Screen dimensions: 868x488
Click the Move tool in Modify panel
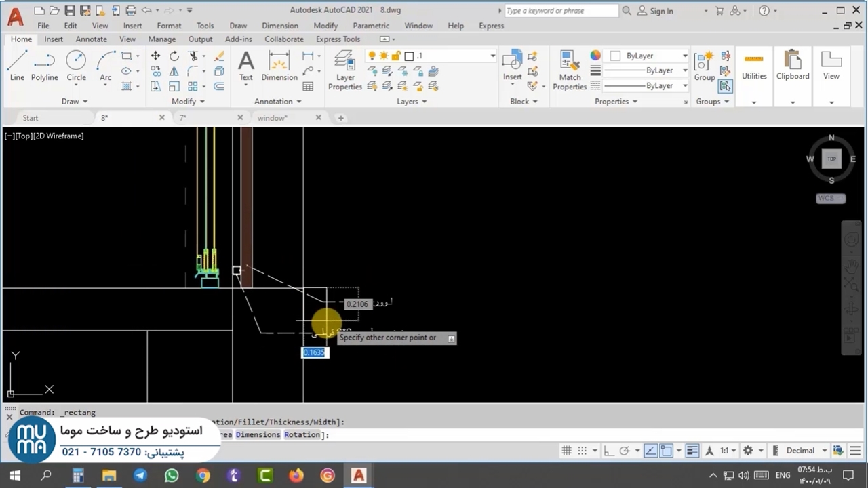coord(155,56)
